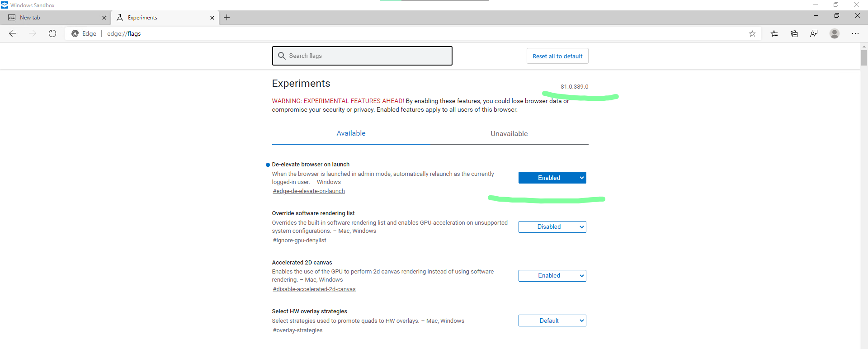Change Override software rendering list from Disabled
The width and height of the screenshot is (868, 349).
click(552, 226)
